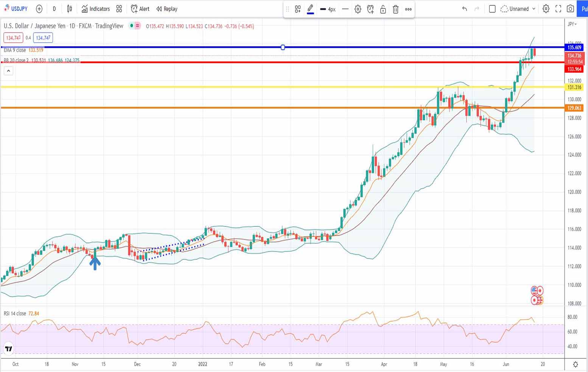The width and height of the screenshot is (588, 372).
Task: Open drawing settings gear in floating toolbar
Action: tap(358, 9)
